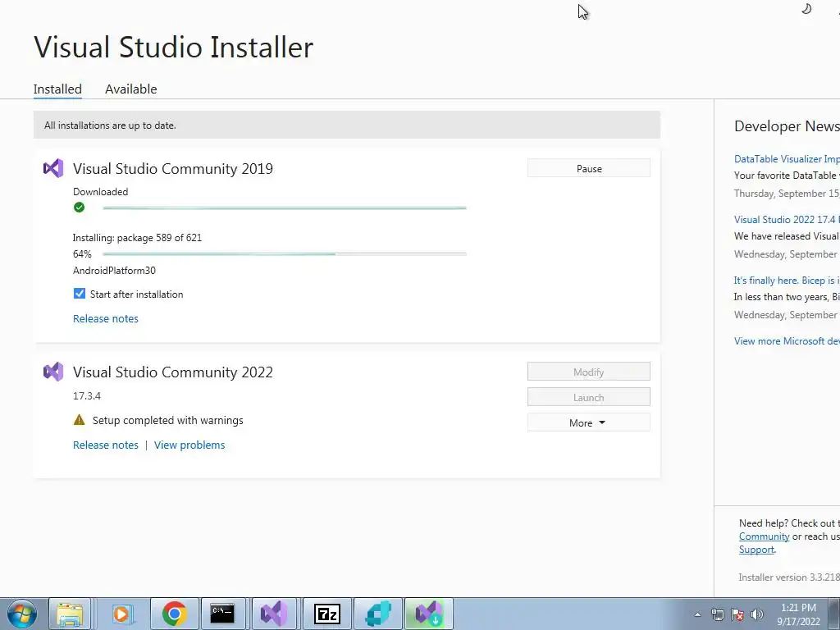Open the Command Prompt taskbar icon
This screenshot has width=840, height=630.
click(x=221, y=614)
